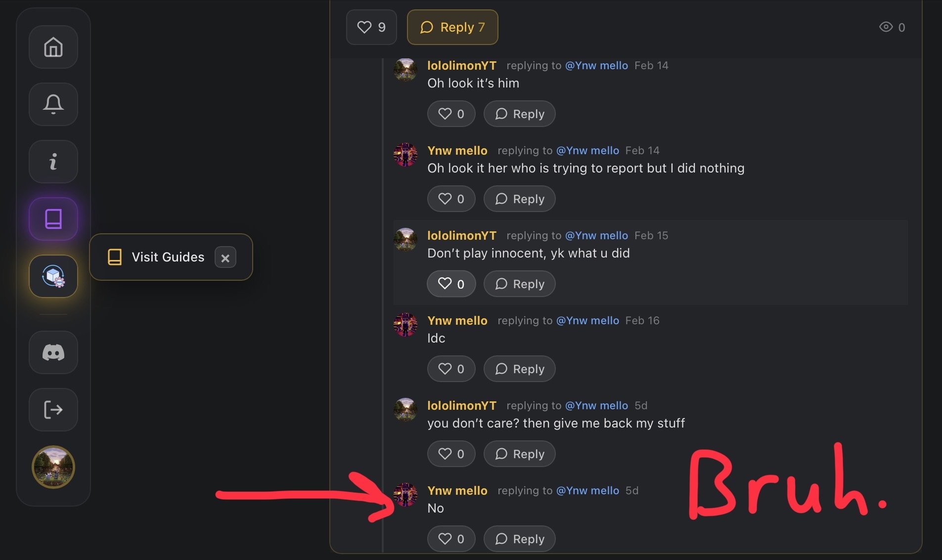
Task: Open notifications bell in sidebar
Action: click(x=53, y=104)
